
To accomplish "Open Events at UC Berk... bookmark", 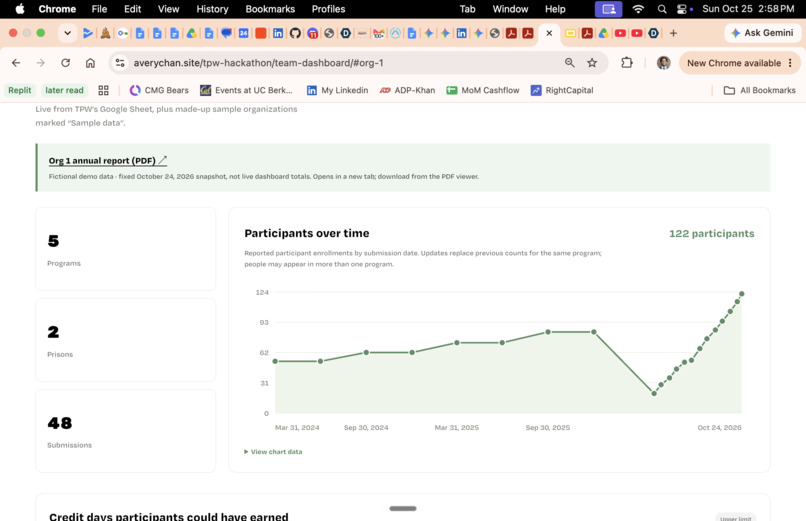I will point(246,90).
